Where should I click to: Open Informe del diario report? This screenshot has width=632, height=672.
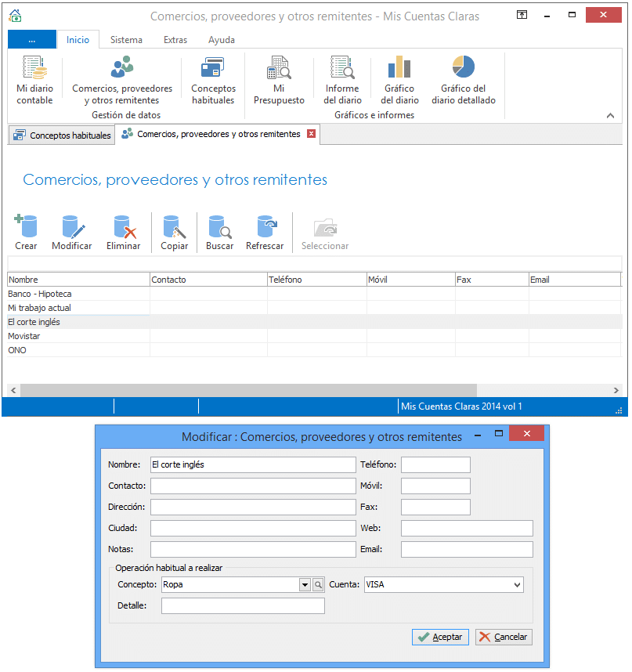pyautogui.click(x=342, y=81)
